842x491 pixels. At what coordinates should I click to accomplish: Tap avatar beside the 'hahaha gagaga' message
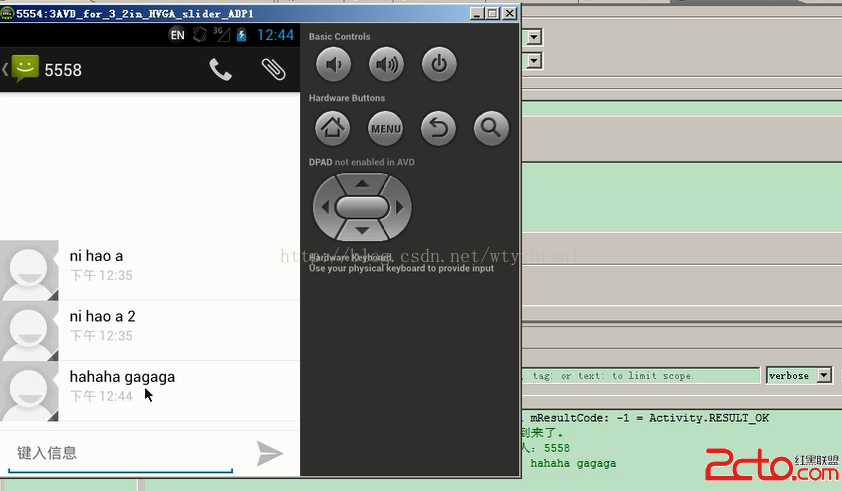coord(29,391)
